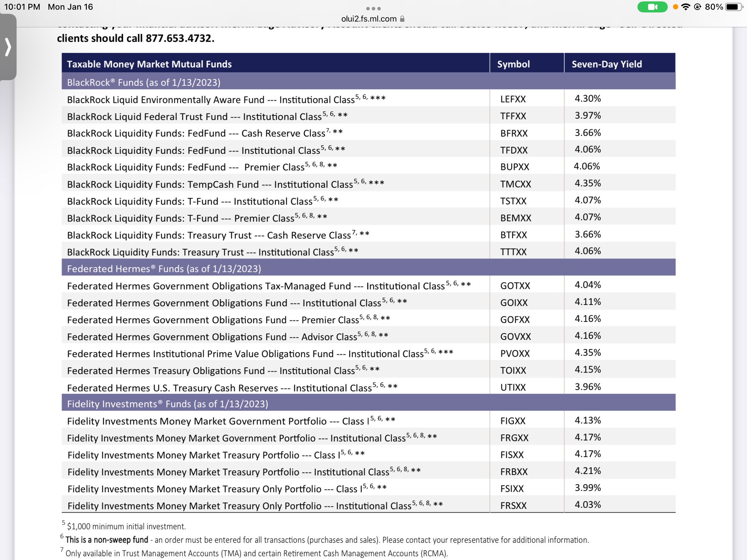Tap the 10:01 PM clock
Viewport: 747px width, 560px height.
click(x=22, y=7)
